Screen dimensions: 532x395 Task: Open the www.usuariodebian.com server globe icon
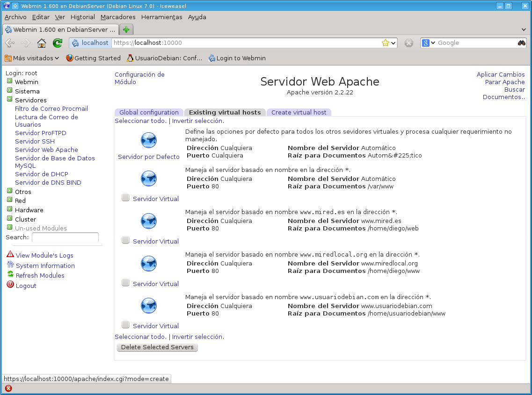click(149, 306)
